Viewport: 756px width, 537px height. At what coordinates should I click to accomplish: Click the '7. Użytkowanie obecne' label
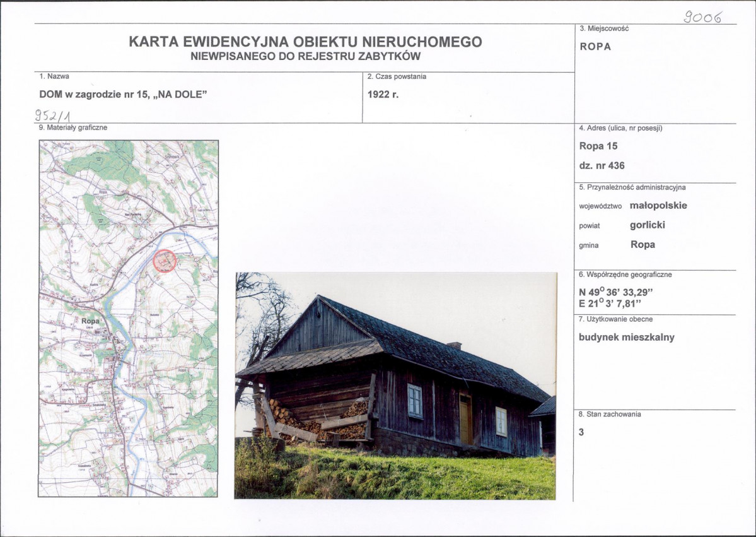(x=615, y=319)
